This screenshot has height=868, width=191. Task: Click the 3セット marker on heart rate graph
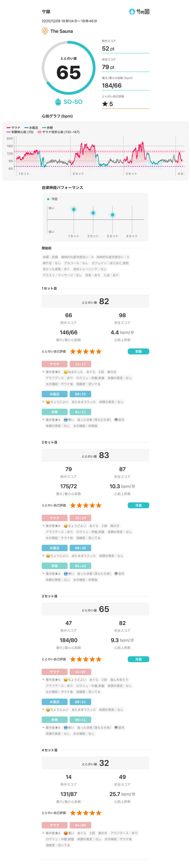click(x=131, y=174)
